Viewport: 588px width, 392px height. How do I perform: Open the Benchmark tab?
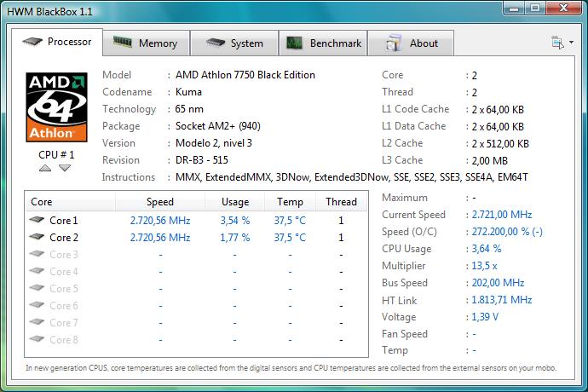click(323, 43)
